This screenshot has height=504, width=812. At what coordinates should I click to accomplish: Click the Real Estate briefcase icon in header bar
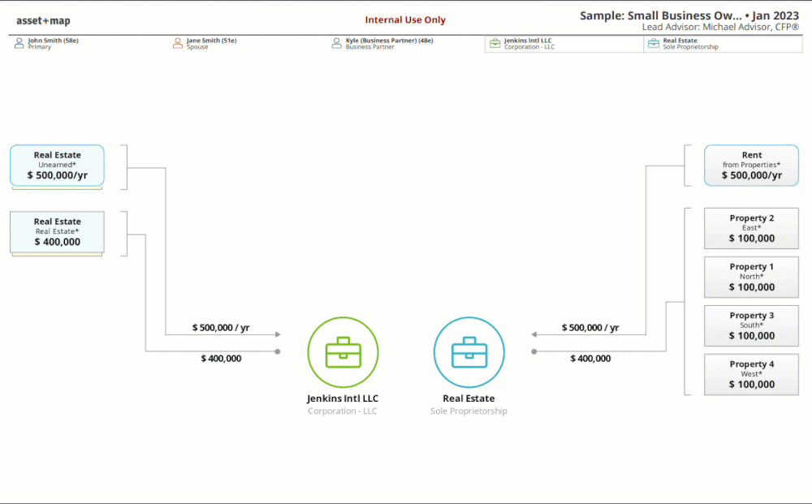654,44
